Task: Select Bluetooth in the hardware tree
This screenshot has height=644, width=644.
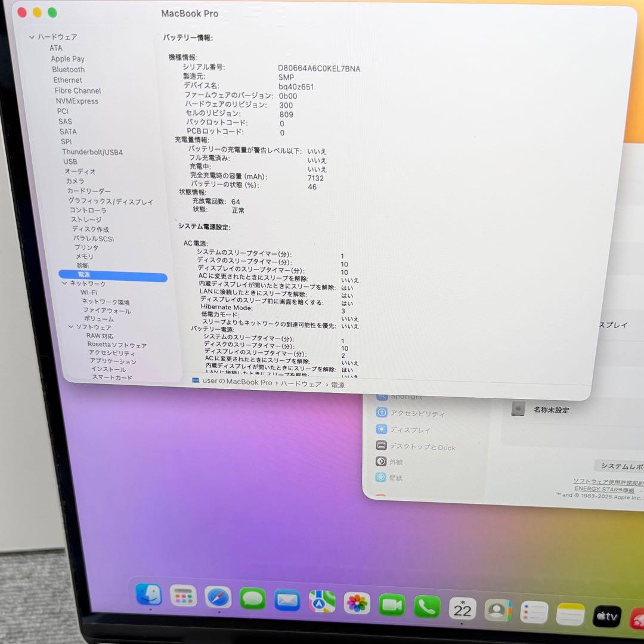Action: (x=69, y=69)
